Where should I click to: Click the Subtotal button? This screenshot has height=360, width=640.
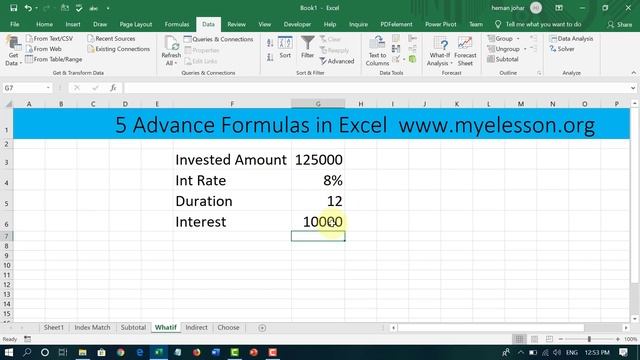[x=502, y=59]
